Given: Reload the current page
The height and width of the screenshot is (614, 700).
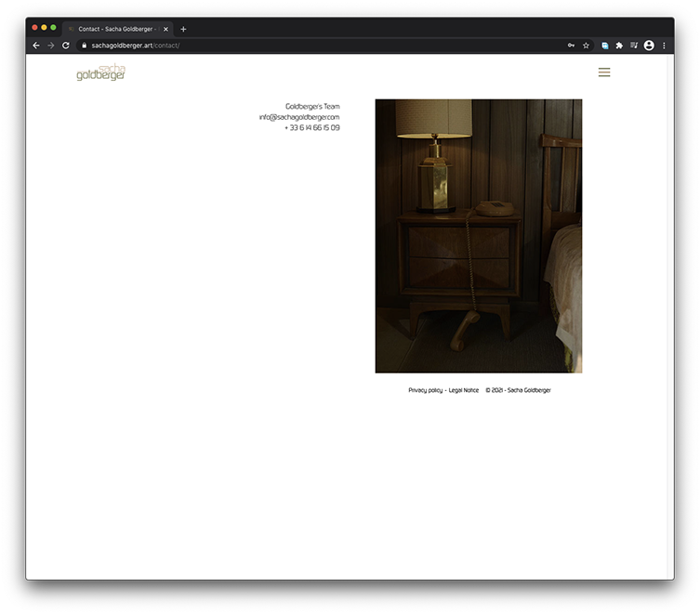Looking at the screenshot, I should pyautogui.click(x=66, y=45).
